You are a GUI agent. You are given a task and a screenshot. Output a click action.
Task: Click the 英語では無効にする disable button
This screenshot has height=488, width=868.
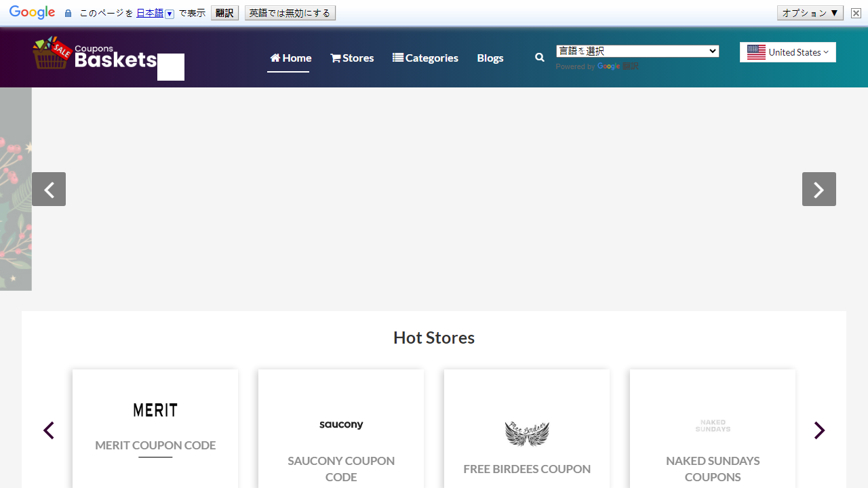click(x=290, y=12)
